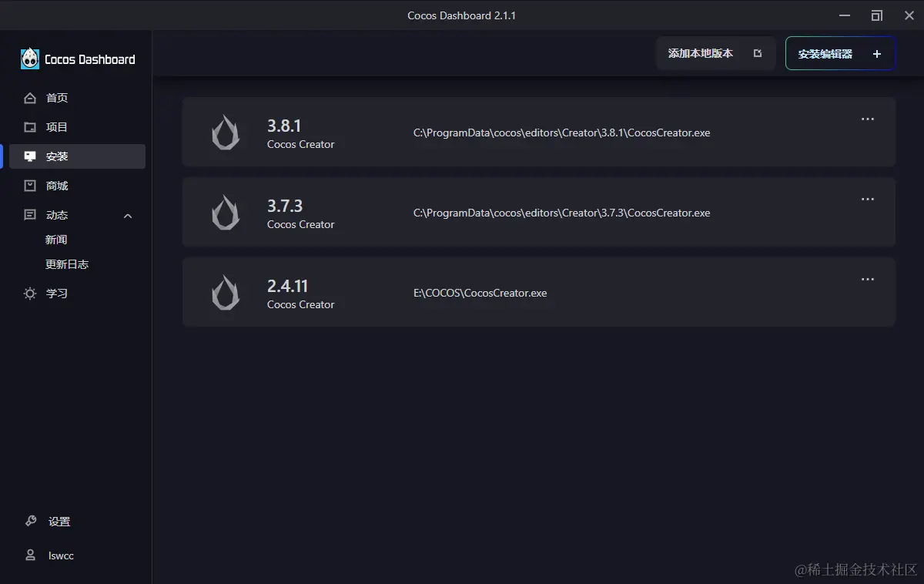
Task: Open the 新闻 news page
Action: (56, 240)
